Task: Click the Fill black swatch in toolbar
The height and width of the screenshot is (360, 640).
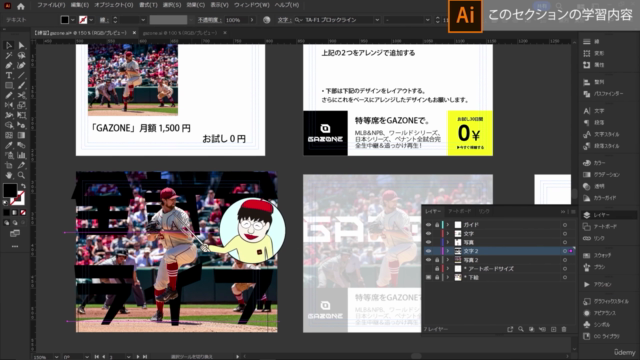Action: point(10,190)
